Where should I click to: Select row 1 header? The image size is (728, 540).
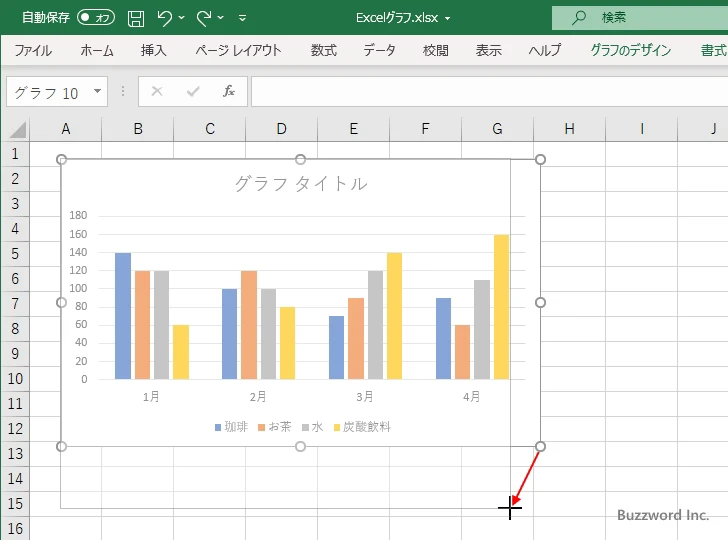click(x=15, y=154)
